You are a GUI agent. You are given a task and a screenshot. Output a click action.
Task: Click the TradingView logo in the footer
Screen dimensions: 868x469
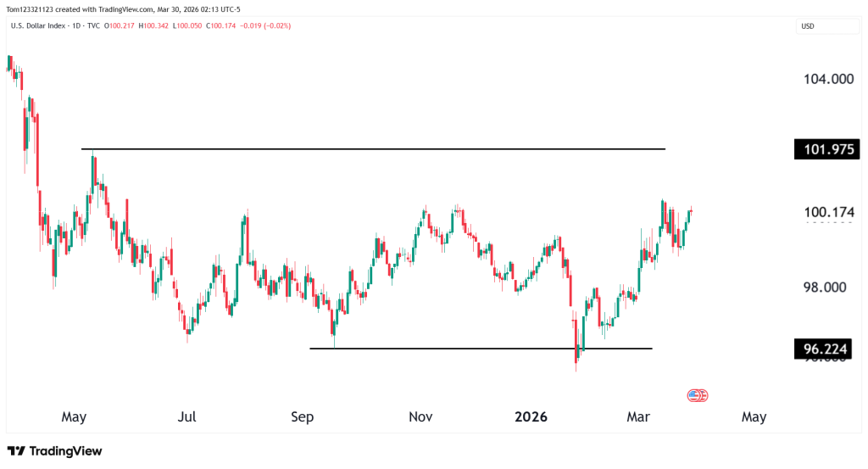point(54,451)
